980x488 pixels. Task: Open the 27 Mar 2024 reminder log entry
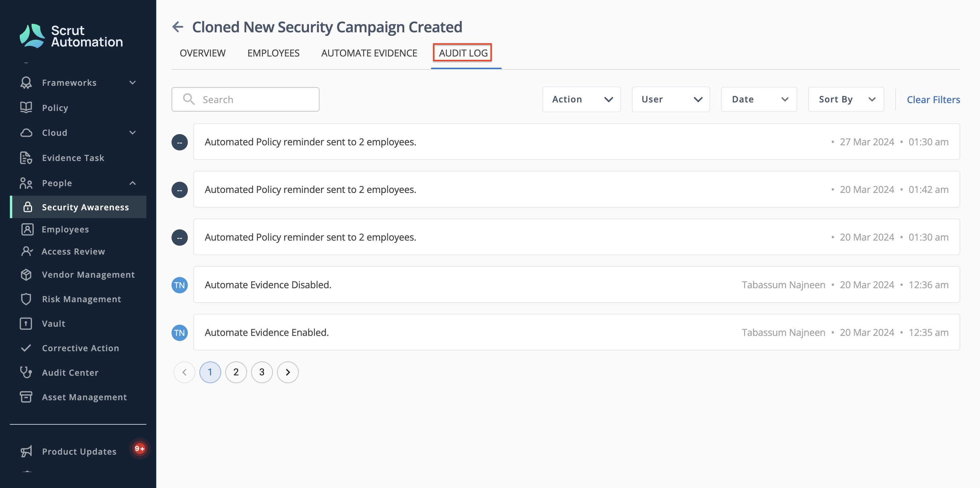pos(576,142)
